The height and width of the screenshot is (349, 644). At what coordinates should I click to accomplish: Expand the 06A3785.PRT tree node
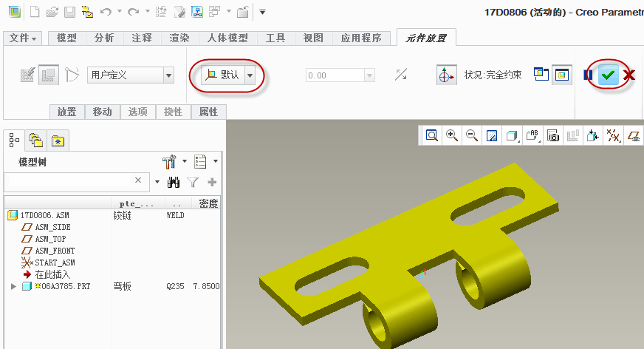pos(13,286)
